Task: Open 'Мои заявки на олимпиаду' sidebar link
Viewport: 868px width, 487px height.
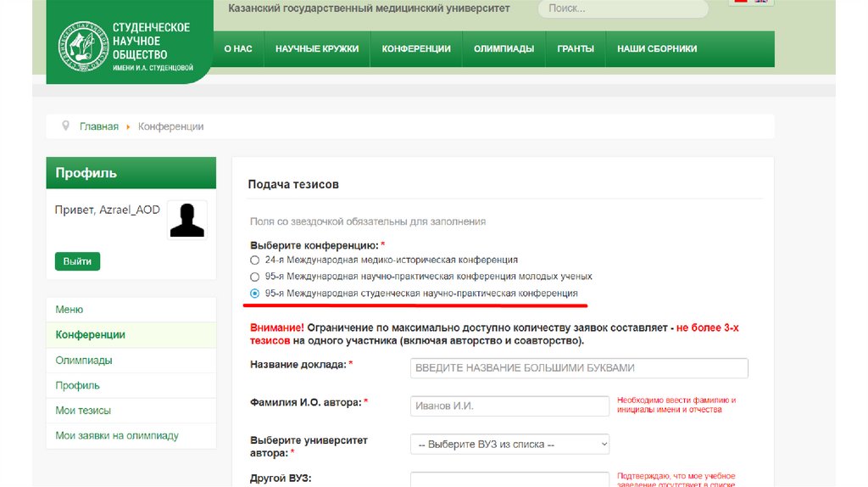Action: coord(131,436)
